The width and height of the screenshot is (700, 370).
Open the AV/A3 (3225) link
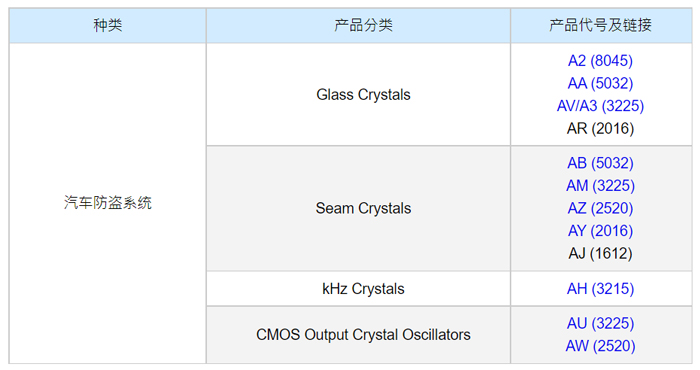tap(600, 106)
